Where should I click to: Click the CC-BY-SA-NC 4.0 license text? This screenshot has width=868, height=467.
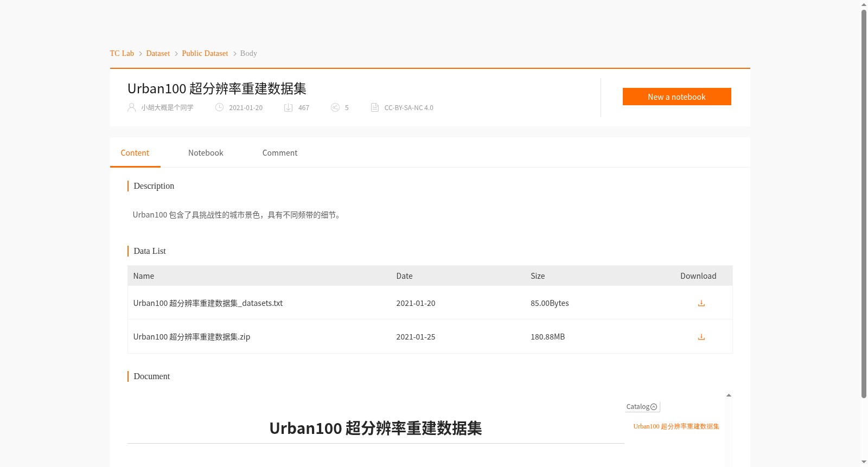pyautogui.click(x=409, y=107)
